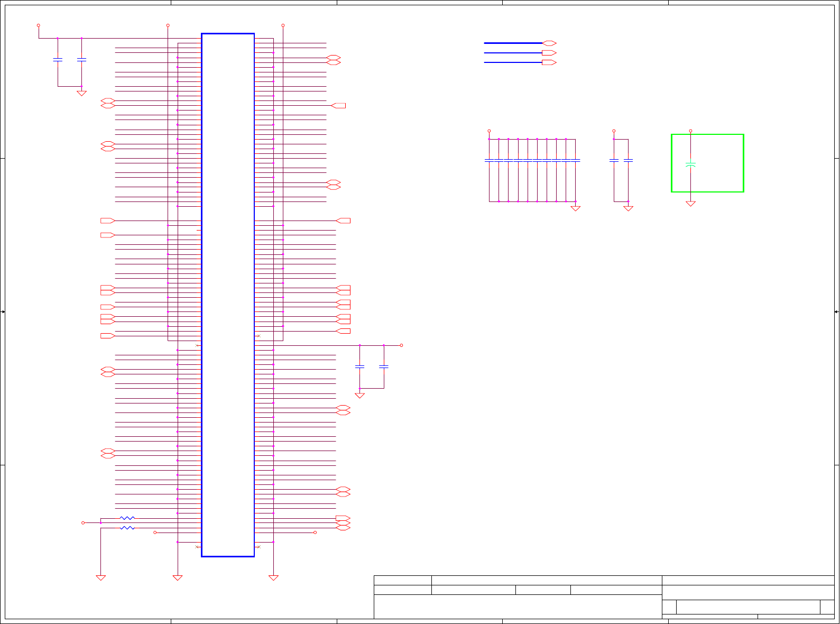
Task: Click the ground symbol beneath the mid-right capacitor pair
Action: pos(359,396)
